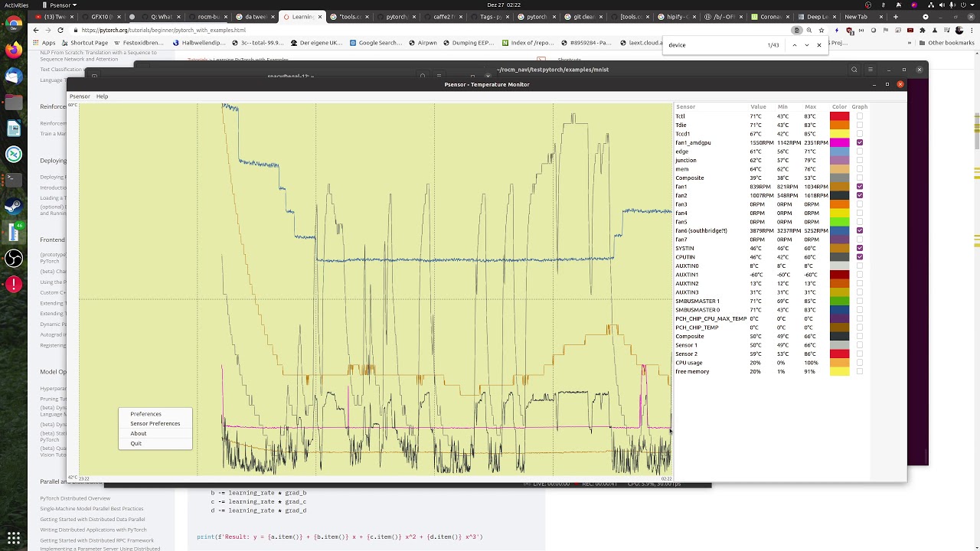Open Other bookmarks folder
Image resolution: width=980 pixels, height=551 pixels.
(946, 43)
